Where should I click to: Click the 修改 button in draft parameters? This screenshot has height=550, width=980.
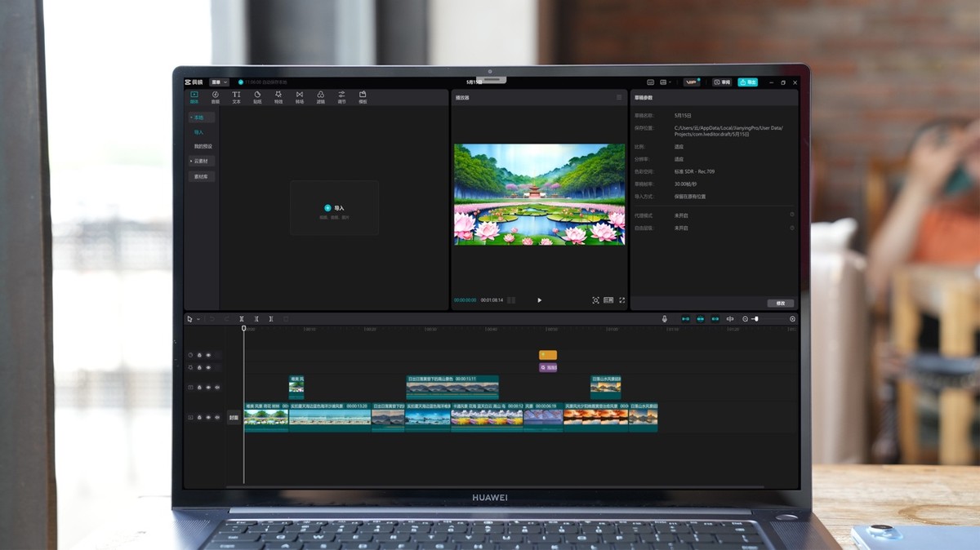[x=780, y=303]
